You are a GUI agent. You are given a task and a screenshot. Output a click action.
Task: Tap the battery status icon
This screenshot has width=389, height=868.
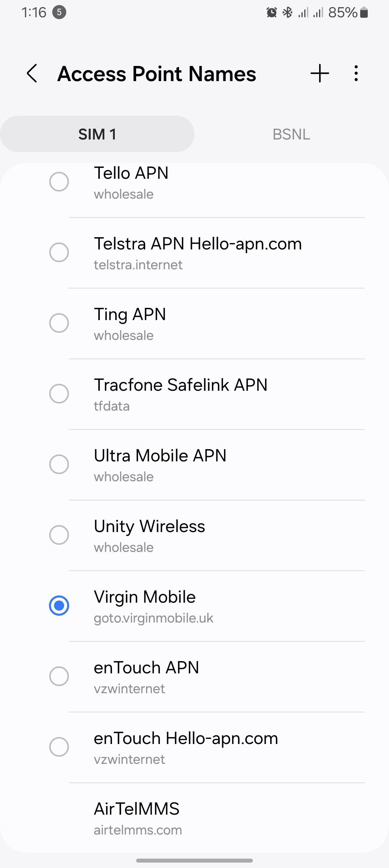click(x=364, y=13)
